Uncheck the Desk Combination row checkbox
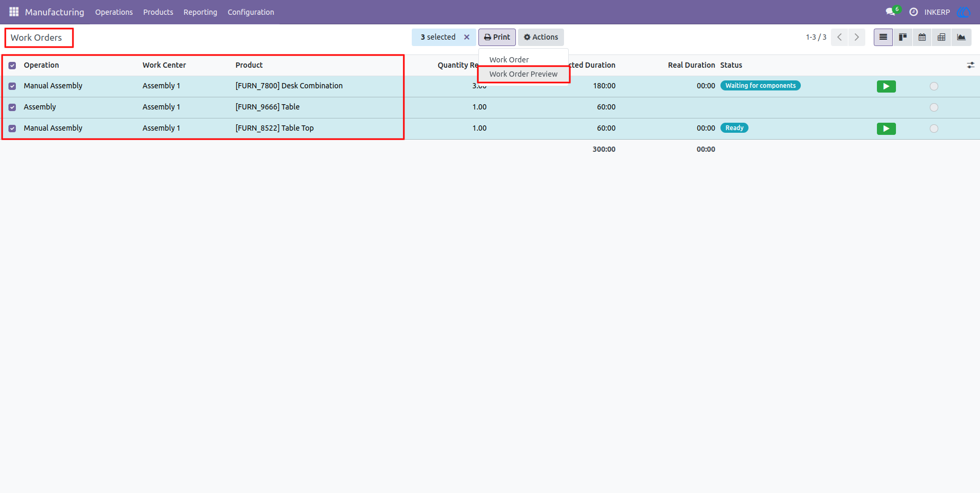This screenshot has height=493, width=980. coord(12,86)
